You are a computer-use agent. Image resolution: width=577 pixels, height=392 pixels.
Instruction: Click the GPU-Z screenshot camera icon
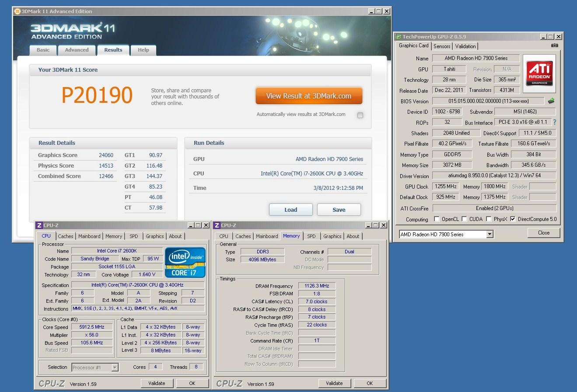(554, 45)
